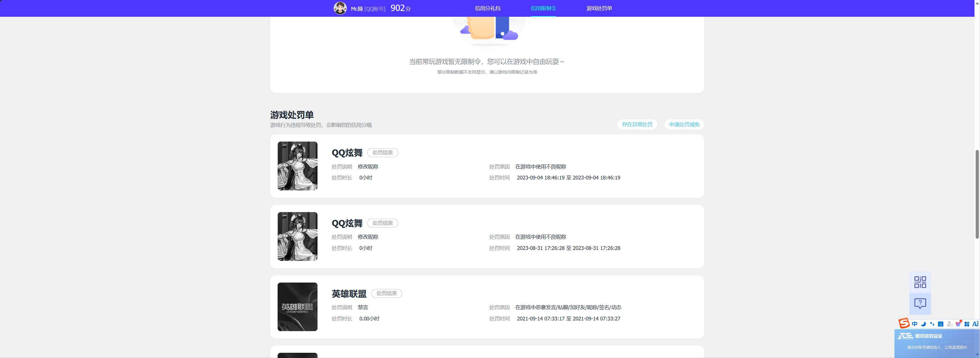Click the 英雄联盟 game title
This screenshot has height=358, width=980.
(x=349, y=293)
